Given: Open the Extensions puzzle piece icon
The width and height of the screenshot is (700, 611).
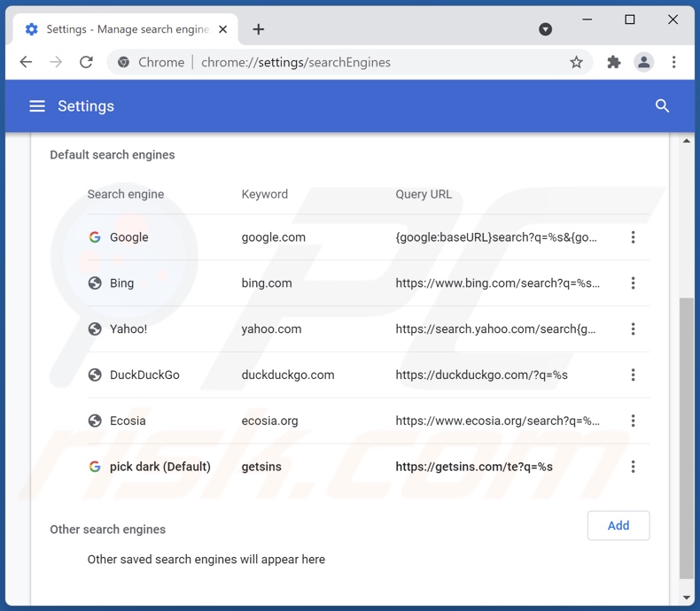Looking at the screenshot, I should click(x=613, y=62).
